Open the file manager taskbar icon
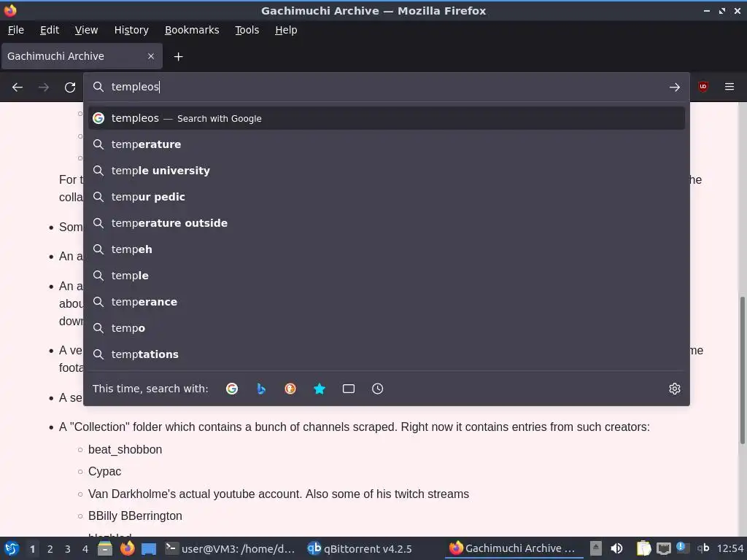 105,548
